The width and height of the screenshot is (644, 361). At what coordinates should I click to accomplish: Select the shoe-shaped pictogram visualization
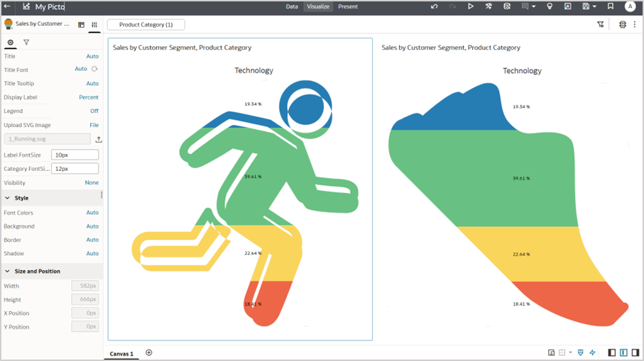point(507,189)
